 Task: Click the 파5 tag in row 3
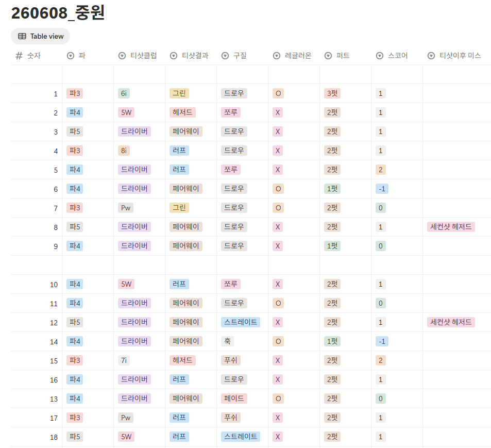click(x=75, y=131)
